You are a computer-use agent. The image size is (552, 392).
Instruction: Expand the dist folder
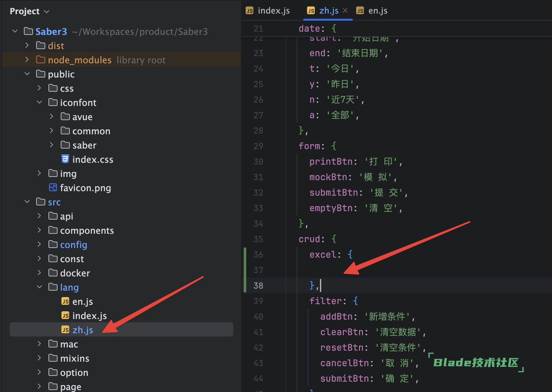pos(27,46)
